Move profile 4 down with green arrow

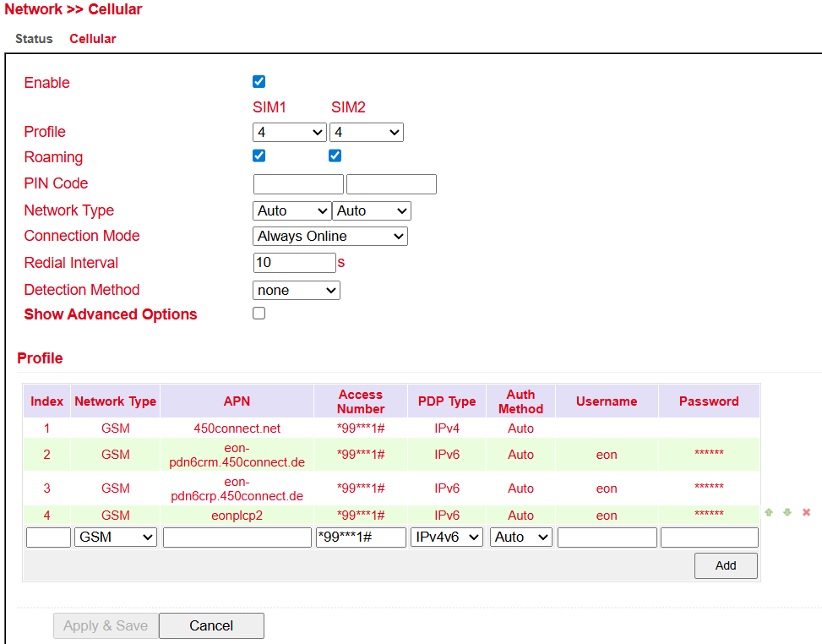tap(787, 513)
